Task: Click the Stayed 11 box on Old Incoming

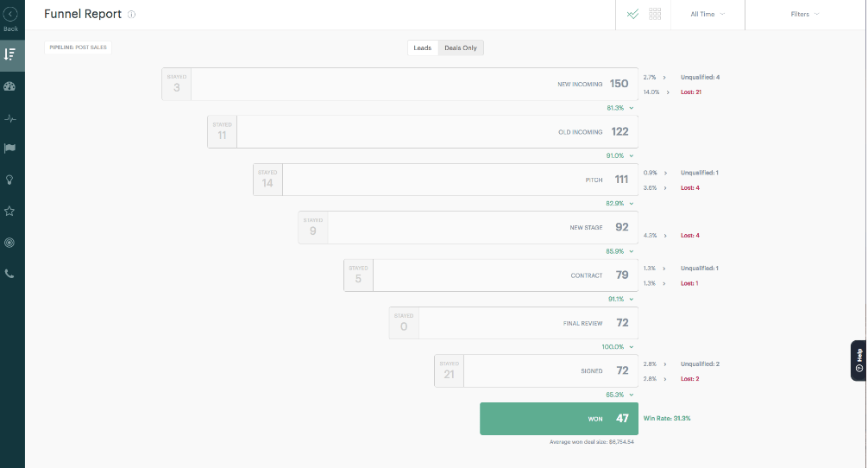Action: click(x=222, y=132)
